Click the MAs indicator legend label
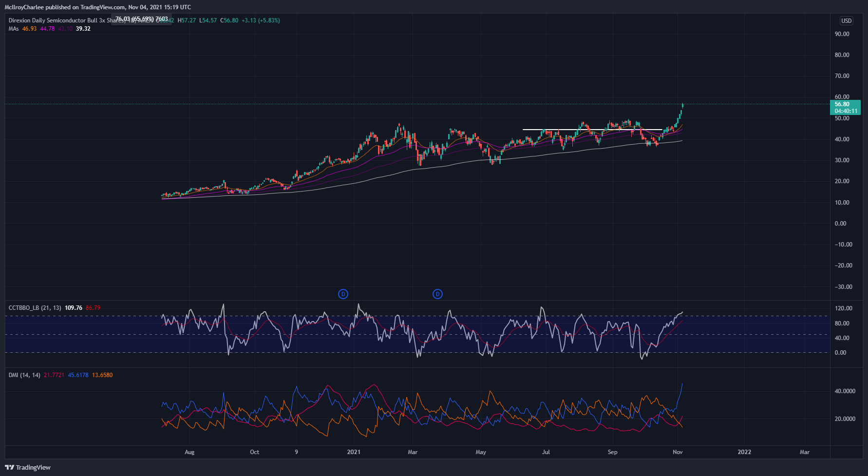 [x=14, y=29]
